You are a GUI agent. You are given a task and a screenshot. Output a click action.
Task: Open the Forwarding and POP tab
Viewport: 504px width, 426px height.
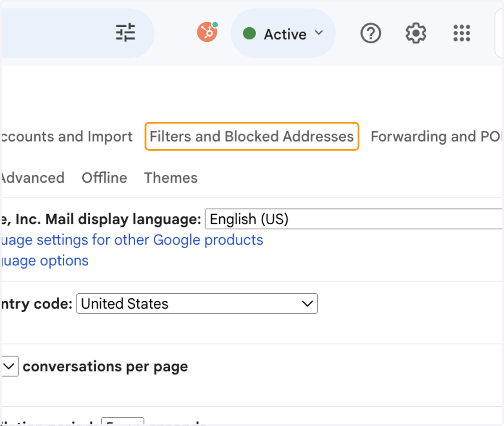click(437, 136)
